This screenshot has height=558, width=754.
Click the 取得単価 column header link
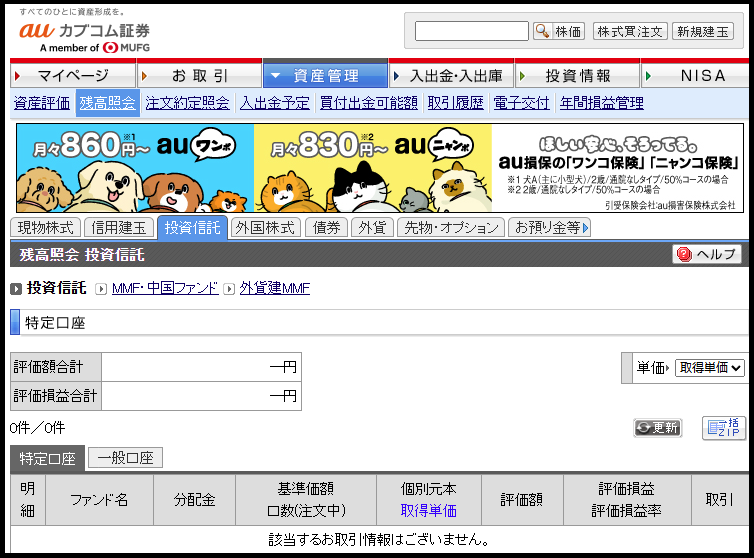(x=428, y=511)
